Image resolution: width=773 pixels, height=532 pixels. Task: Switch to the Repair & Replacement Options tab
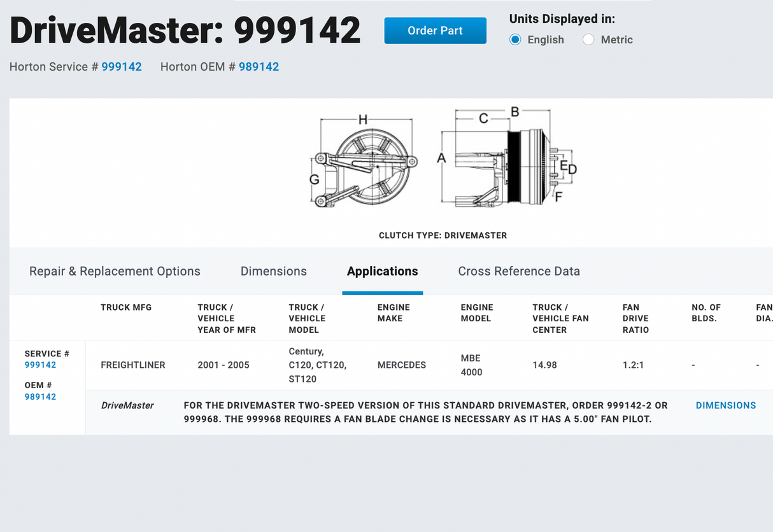coord(115,271)
